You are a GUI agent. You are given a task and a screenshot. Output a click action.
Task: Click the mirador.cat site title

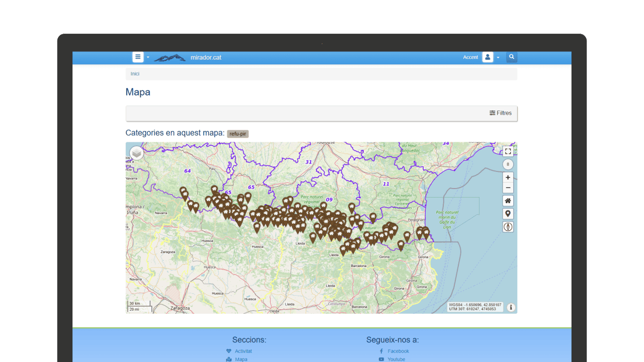[x=206, y=57]
